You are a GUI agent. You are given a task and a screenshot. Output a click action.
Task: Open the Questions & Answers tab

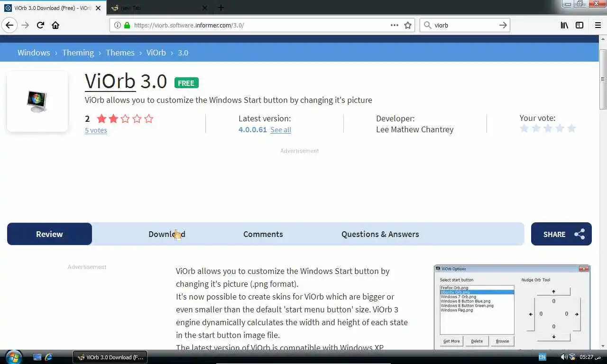(380, 234)
